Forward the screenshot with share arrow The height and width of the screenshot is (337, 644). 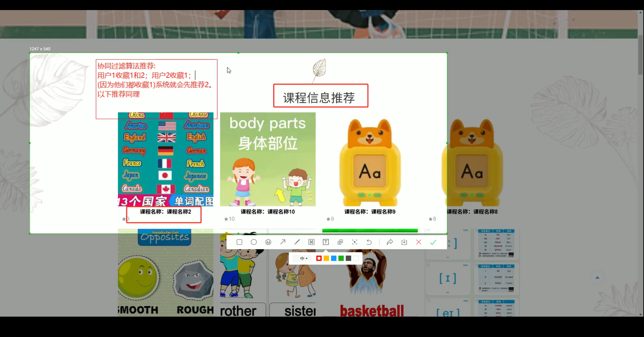coord(390,242)
